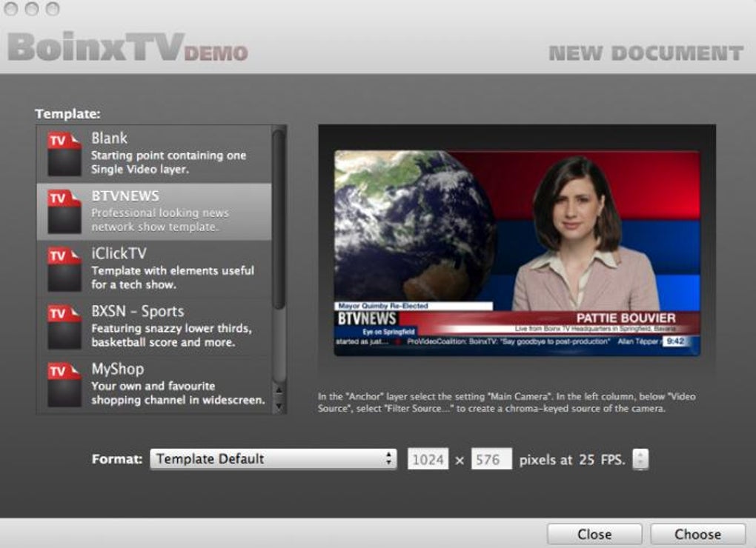Click the Close button
The image size is (756, 548).
click(594, 534)
